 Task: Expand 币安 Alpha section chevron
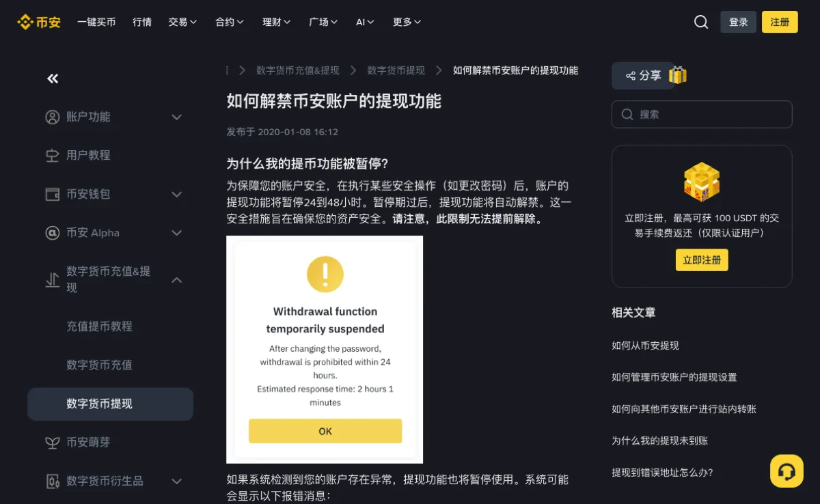176,233
